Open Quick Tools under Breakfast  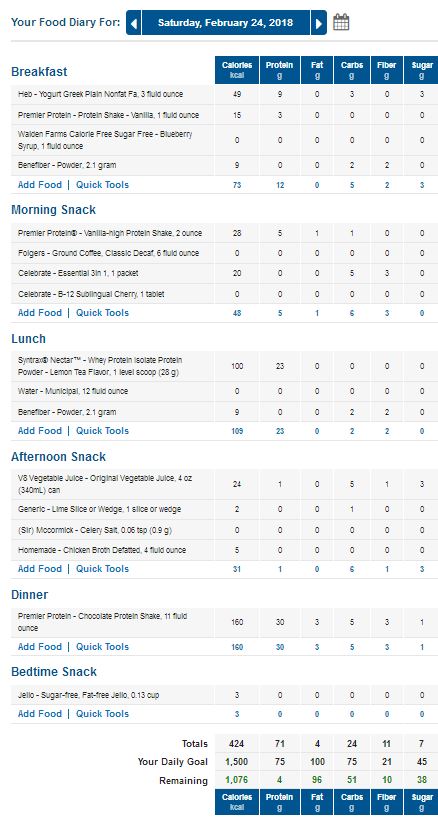click(102, 184)
